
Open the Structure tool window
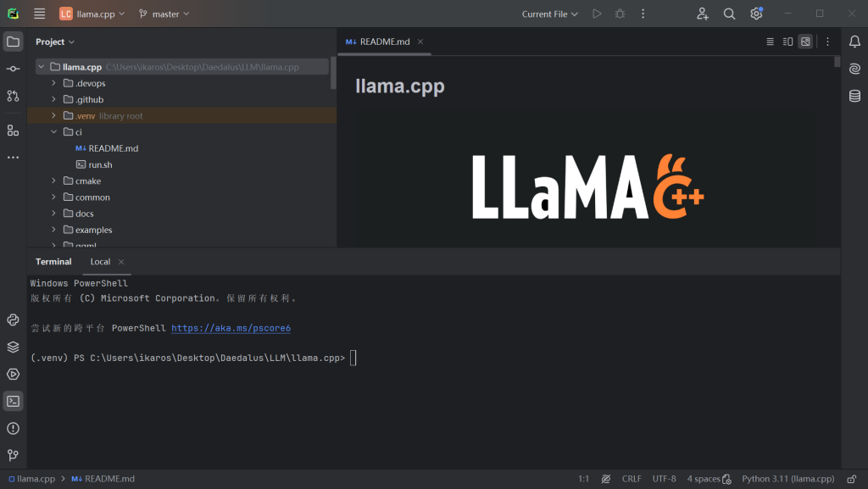14,131
